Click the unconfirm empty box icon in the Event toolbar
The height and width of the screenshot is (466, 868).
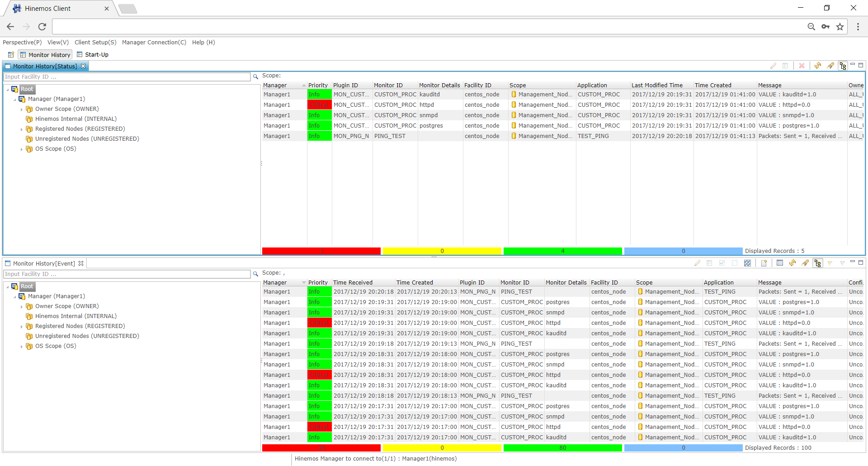click(735, 263)
